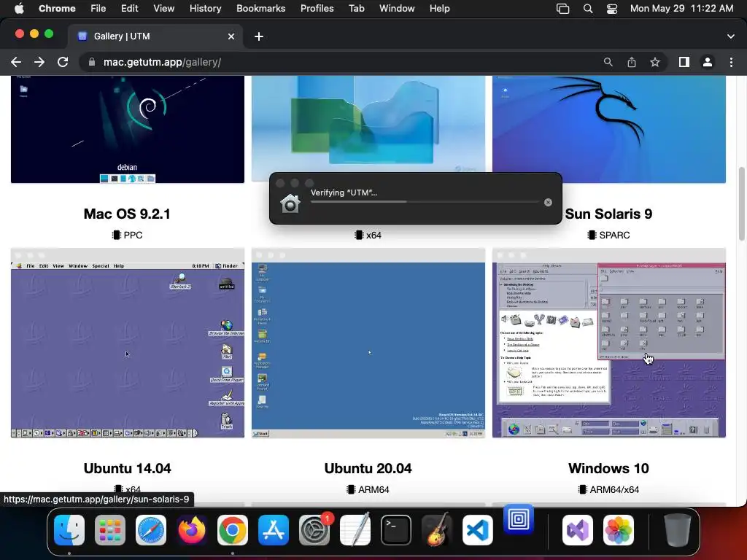Open the Edit menu

point(130,8)
